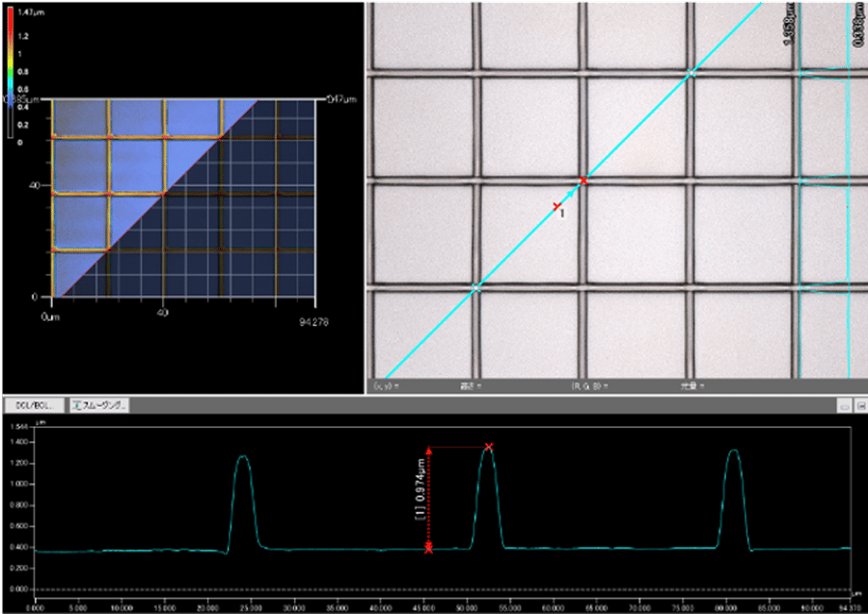The image size is (868, 614).
Task: Click the 1.400 value on the profile's vertical axis
Action: [x=19, y=442]
